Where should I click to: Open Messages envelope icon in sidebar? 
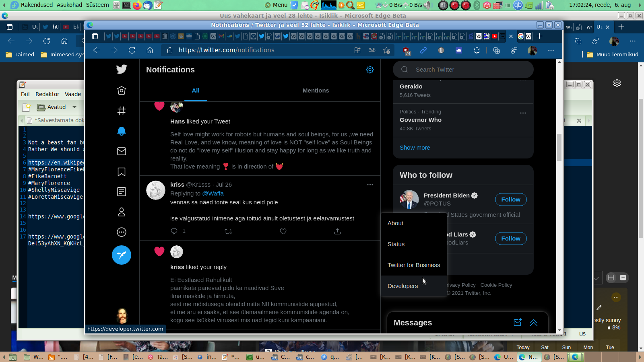(x=122, y=151)
